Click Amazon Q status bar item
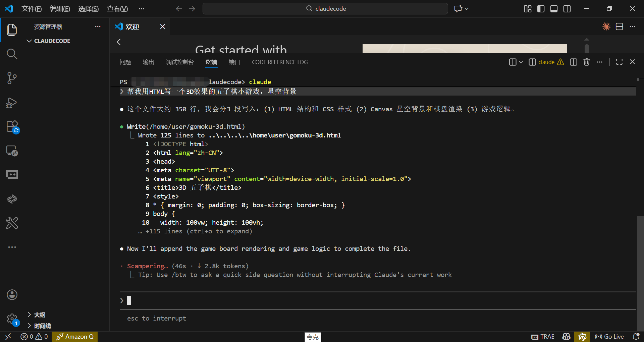This screenshot has height=342, width=644. tap(75, 337)
